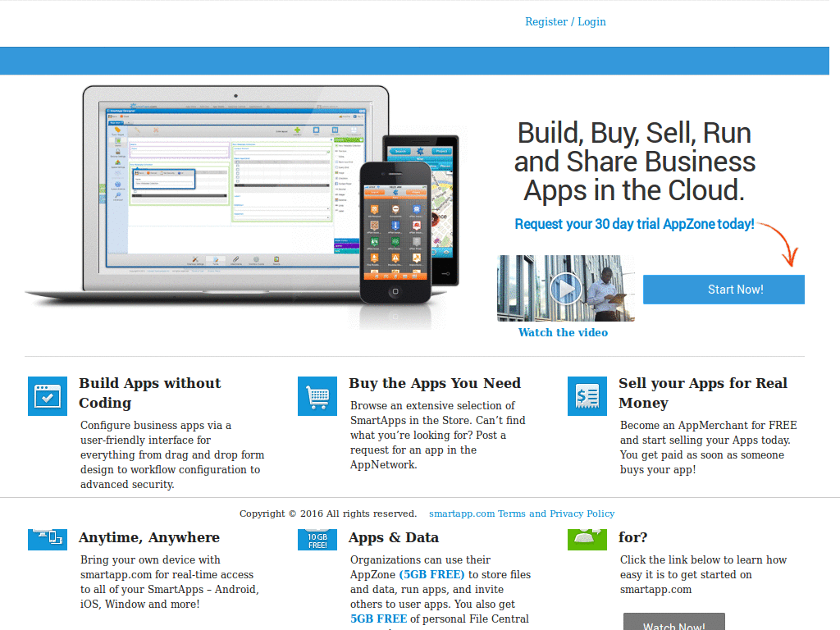Click the 'Build Apps without Coding' heading

(150, 393)
